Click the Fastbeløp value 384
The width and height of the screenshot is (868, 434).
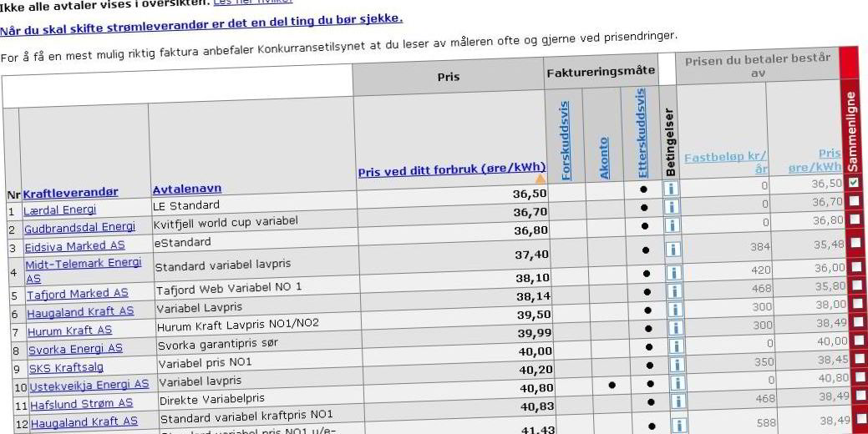(x=759, y=246)
